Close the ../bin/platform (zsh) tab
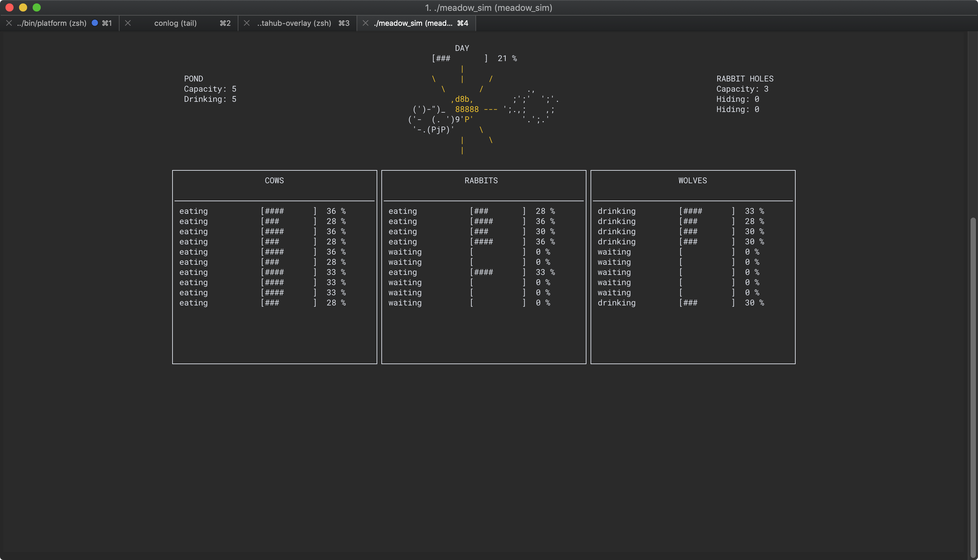Image resolution: width=978 pixels, height=560 pixels. pyautogui.click(x=9, y=23)
